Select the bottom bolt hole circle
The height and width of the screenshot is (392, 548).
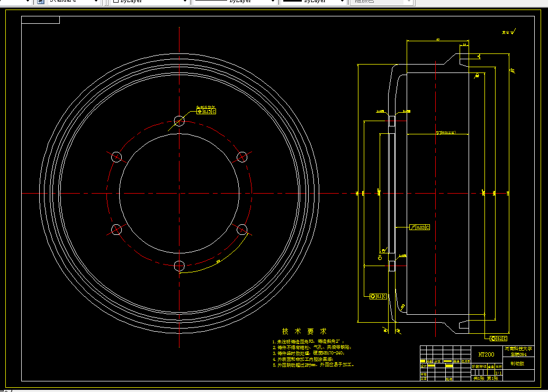[179, 266]
